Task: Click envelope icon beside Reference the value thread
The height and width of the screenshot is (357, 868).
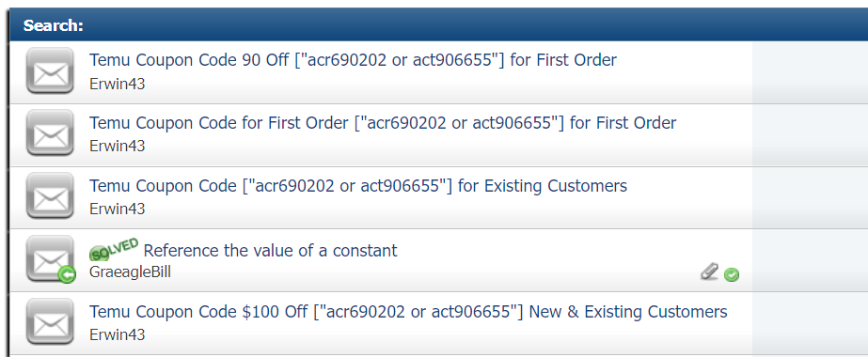Action: point(50,258)
